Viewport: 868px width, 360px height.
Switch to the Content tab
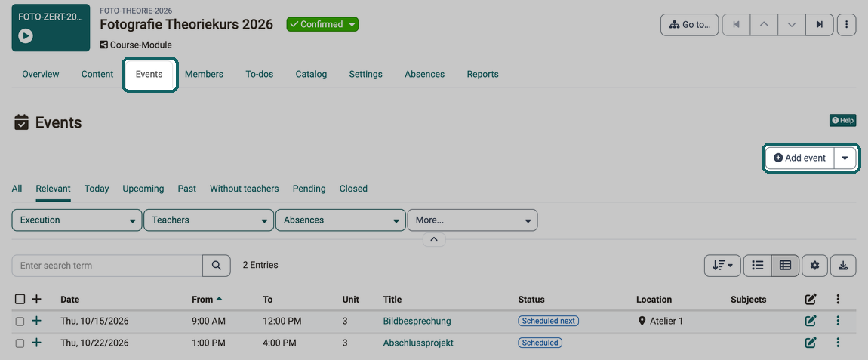coord(97,74)
